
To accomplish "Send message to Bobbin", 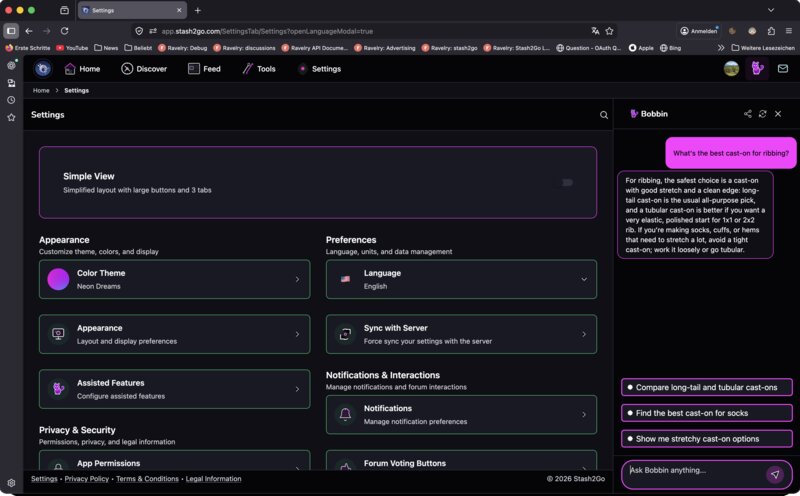I will point(774,474).
